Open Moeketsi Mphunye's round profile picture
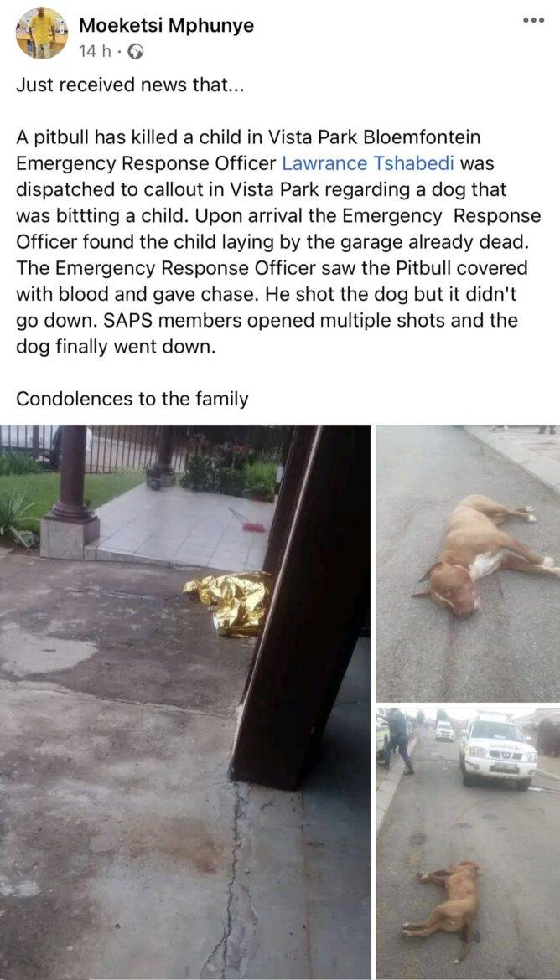The image size is (560, 980). click(x=41, y=33)
